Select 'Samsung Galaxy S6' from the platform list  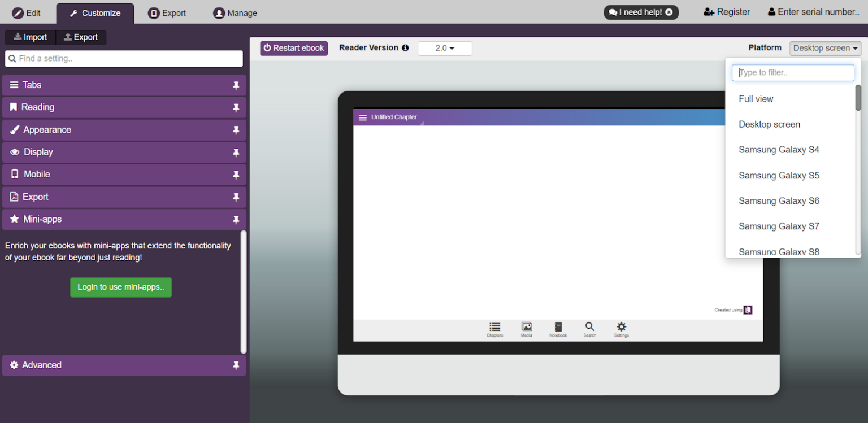click(x=779, y=200)
